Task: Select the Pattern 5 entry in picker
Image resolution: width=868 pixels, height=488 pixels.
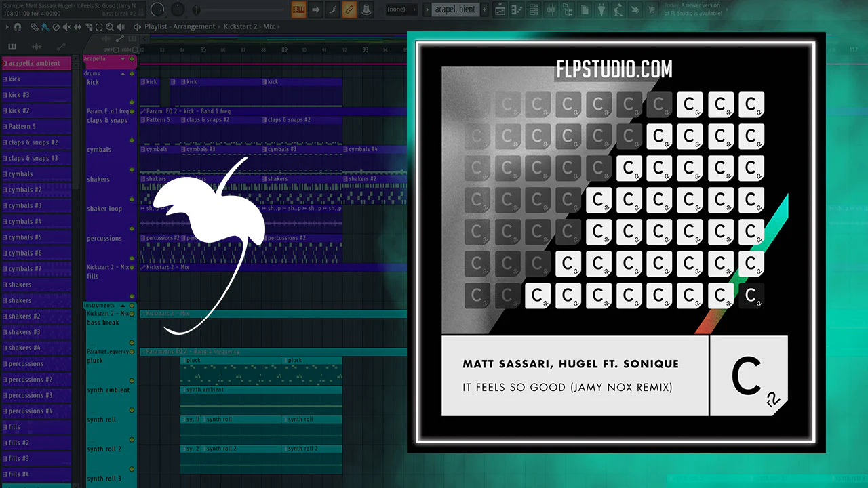Action: [35, 127]
